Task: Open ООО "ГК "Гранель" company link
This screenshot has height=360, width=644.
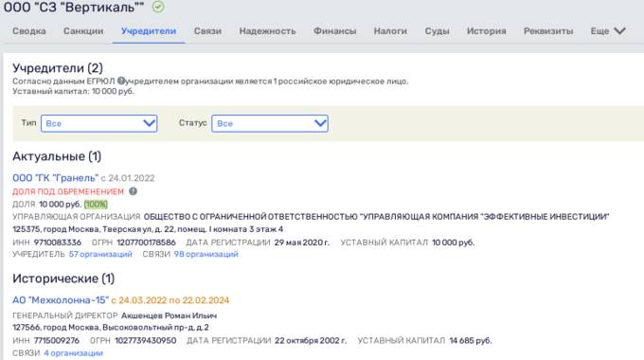Action: click(56, 178)
